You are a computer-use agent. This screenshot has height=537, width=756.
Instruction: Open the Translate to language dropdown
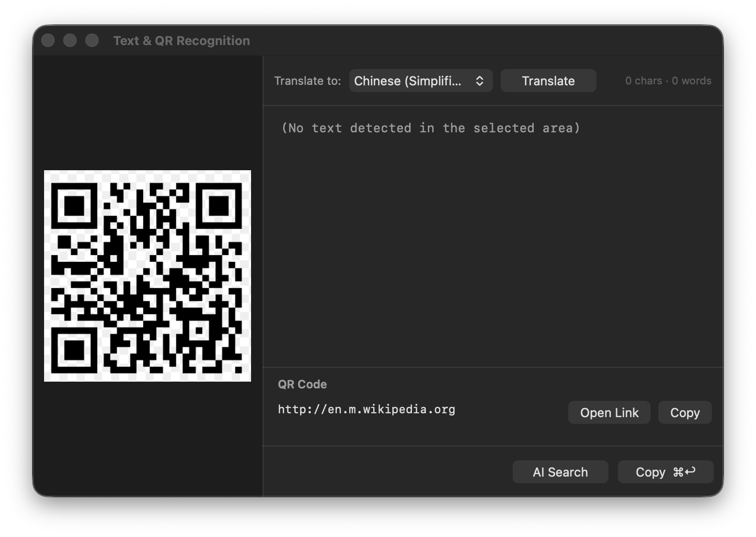pyautogui.click(x=421, y=81)
